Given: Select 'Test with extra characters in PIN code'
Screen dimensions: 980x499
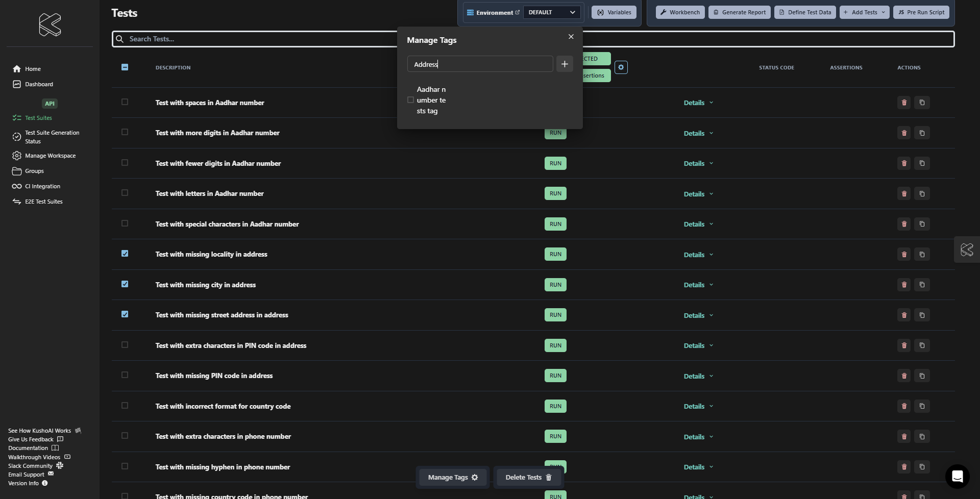Looking at the screenshot, I should [x=125, y=345].
